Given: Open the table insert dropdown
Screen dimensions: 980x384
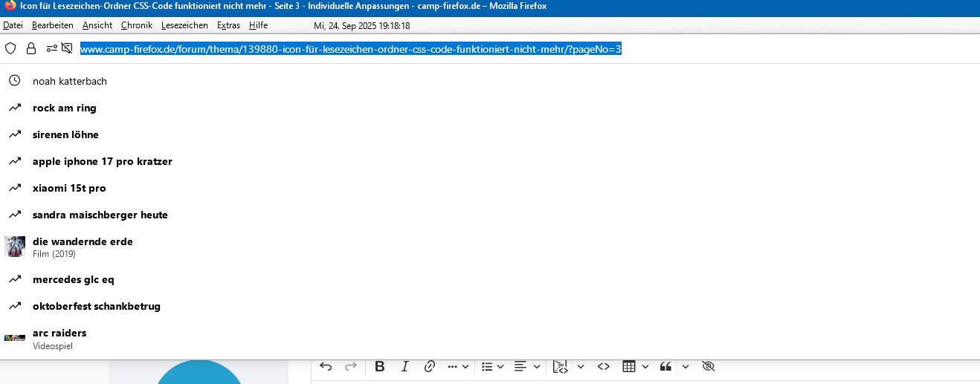Looking at the screenshot, I should tap(636, 366).
